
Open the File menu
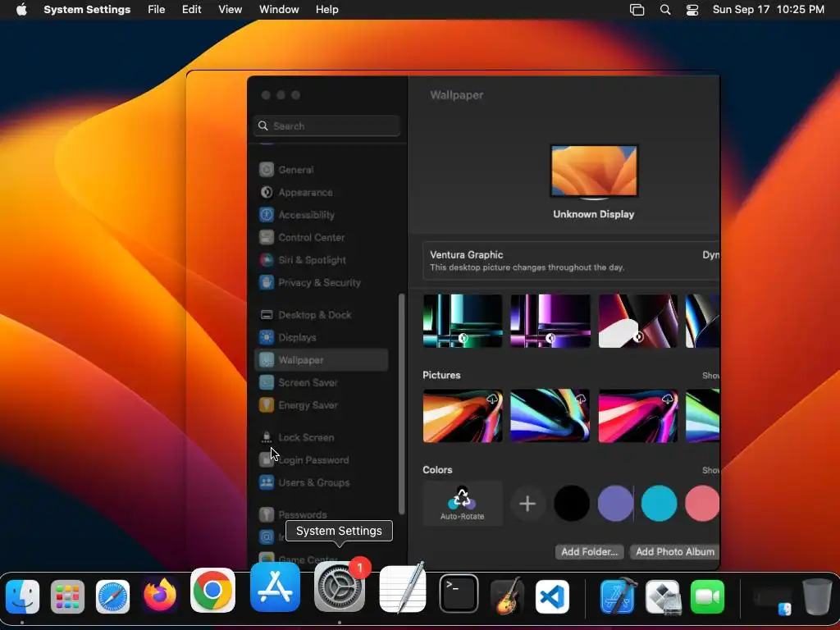point(157,10)
